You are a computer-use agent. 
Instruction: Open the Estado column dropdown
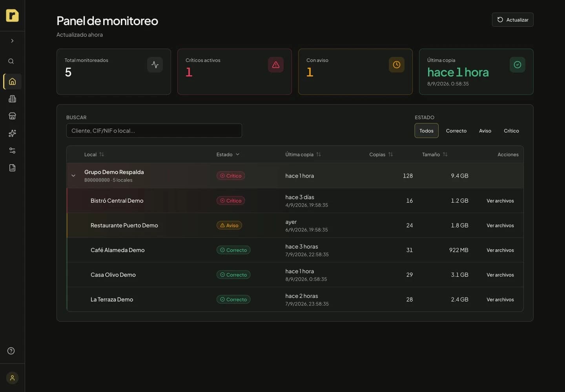(x=228, y=154)
